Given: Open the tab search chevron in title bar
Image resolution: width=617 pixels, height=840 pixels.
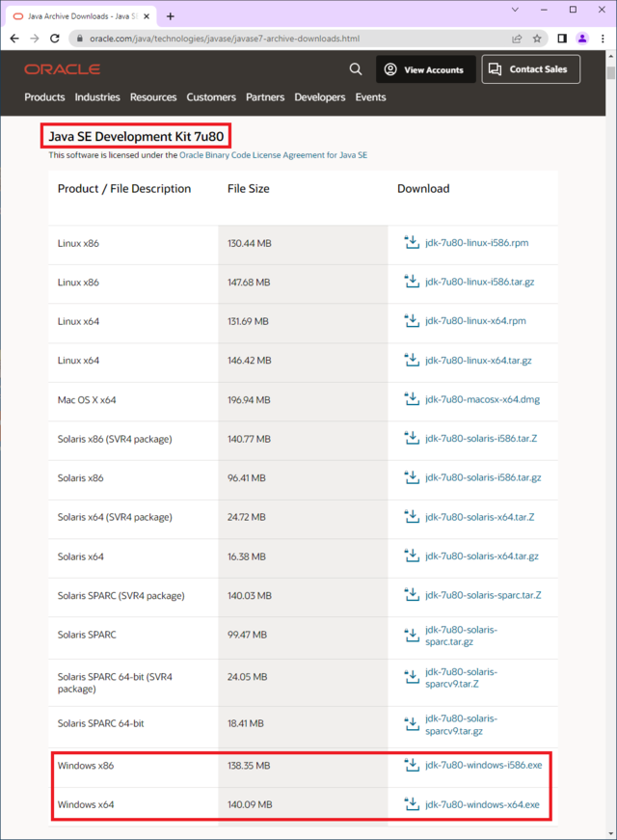Looking at the screenshot, I should pyautogui.click(x=515, y=10).
